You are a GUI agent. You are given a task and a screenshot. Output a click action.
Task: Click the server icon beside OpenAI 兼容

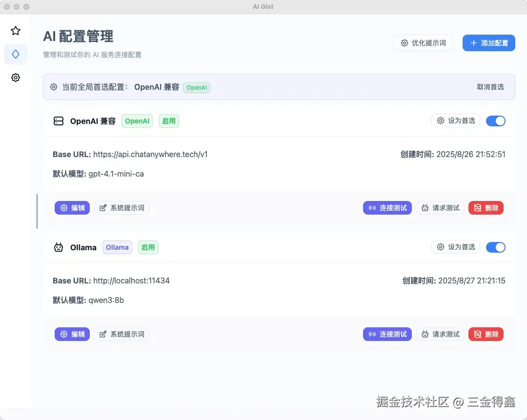point(59,121)
